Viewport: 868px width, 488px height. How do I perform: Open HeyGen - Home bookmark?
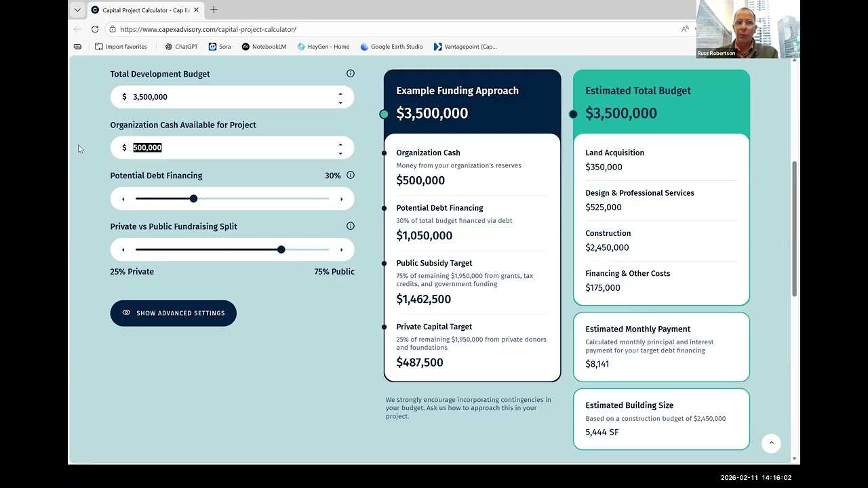click(323, 47)
